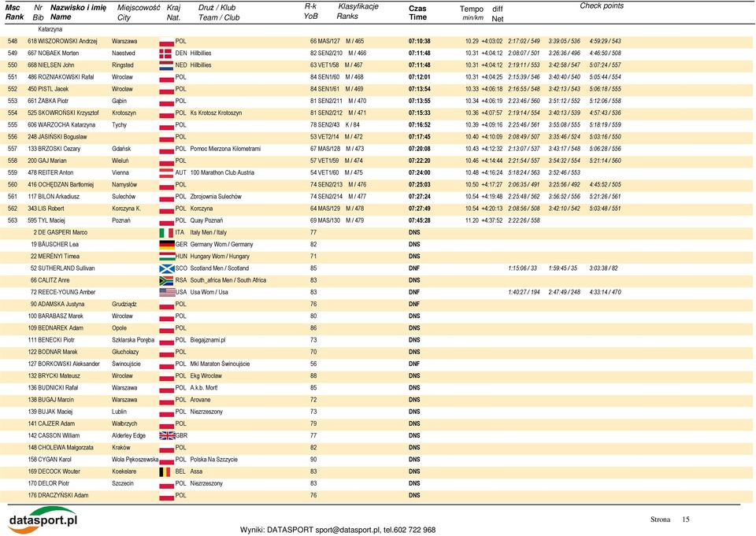Click the Polish flag beside WARZOCHA Katarzyna
756x536 pixels.
tap(166, 125)
